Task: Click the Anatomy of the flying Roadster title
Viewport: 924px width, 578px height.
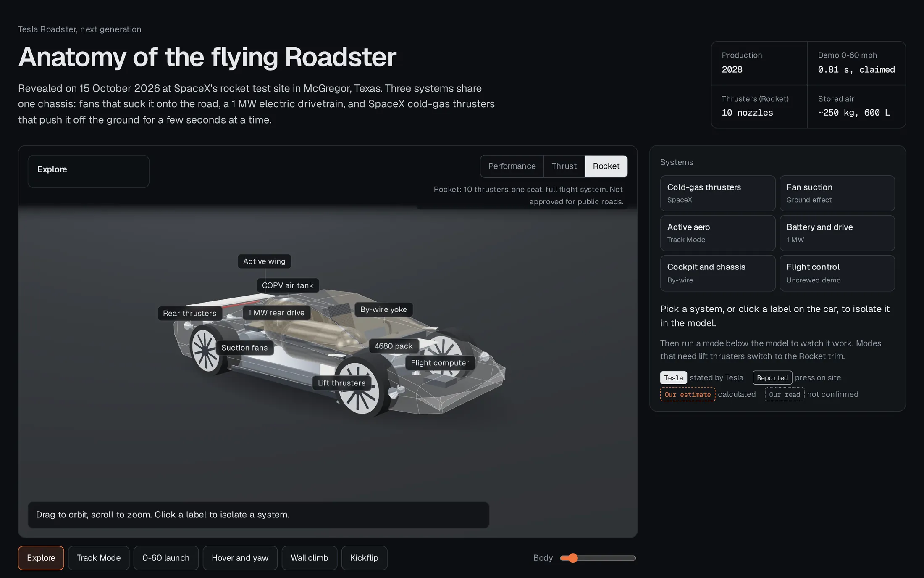Action: [x=207, y=57]
